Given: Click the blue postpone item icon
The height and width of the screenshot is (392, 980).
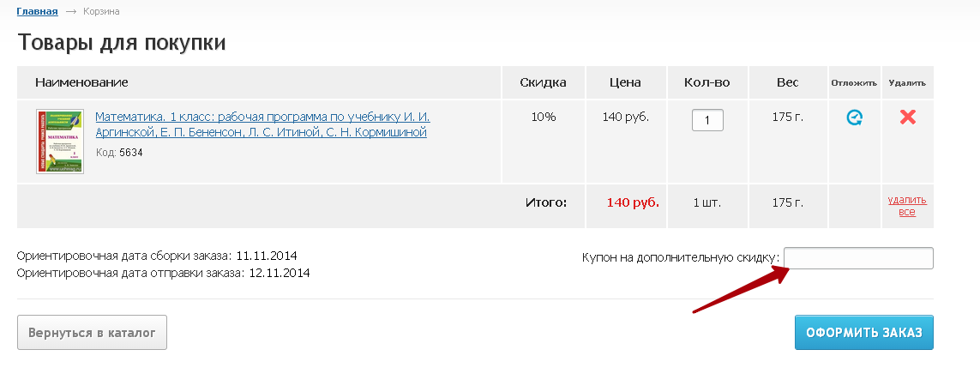Looking at the screenshot, I should click(x=854, y=117).
